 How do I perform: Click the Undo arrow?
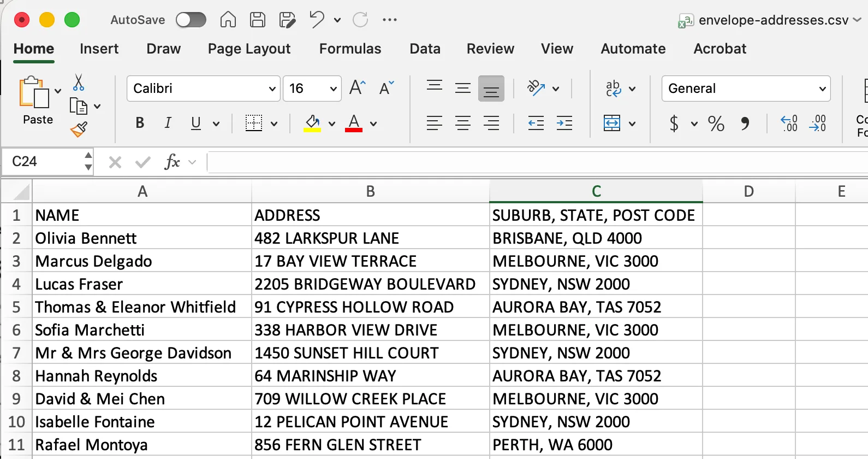coord(317,20)
